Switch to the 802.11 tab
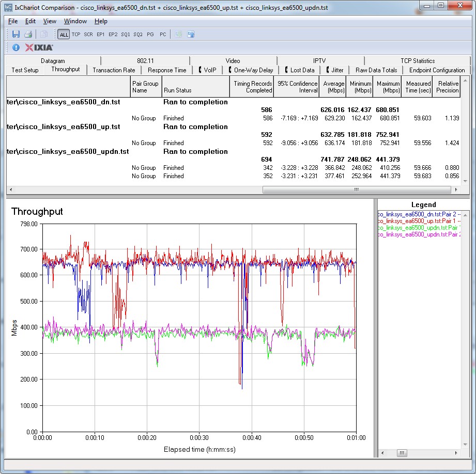This screenshot has height=474, width=476. pos(145,60)
